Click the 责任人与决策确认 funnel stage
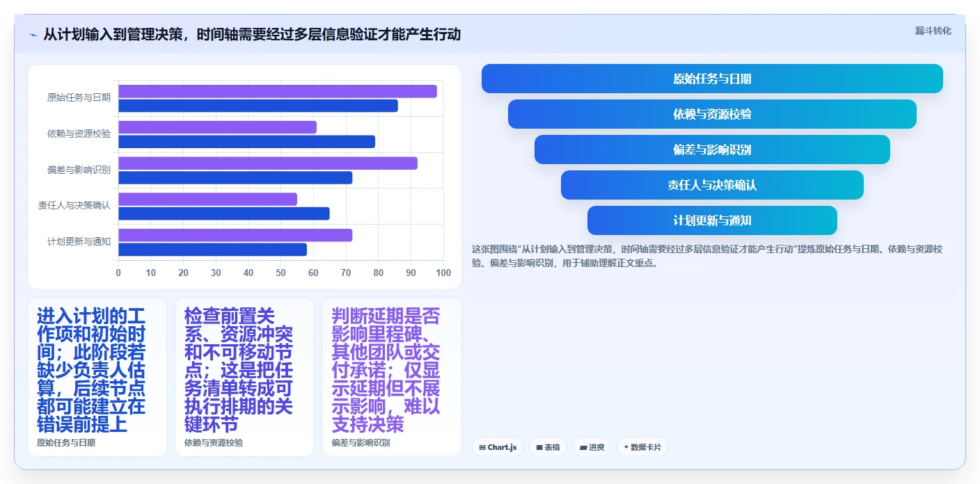Screen dimensions: 980x484 712,185
